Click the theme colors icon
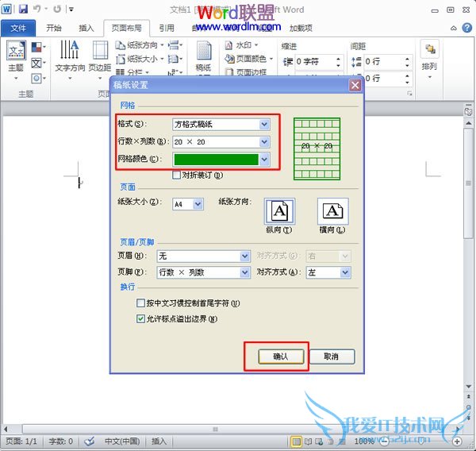The height and width of the screenshot is (451, 476). point(36,47)
